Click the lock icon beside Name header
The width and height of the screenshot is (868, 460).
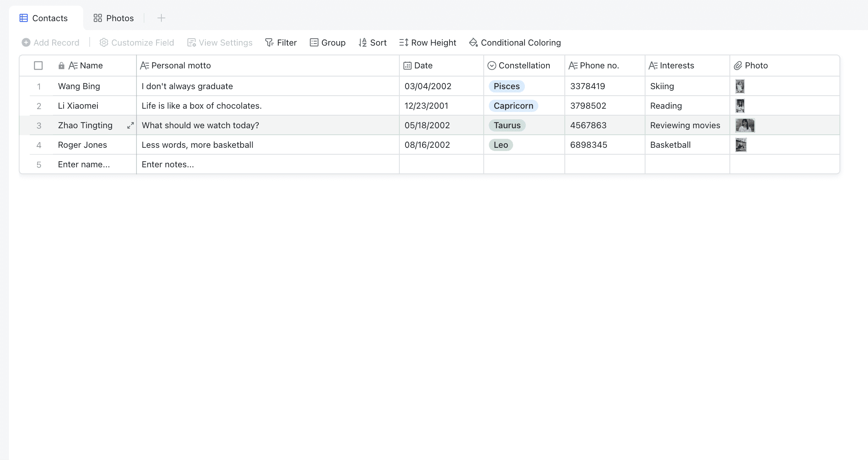[x=61, y=66]
